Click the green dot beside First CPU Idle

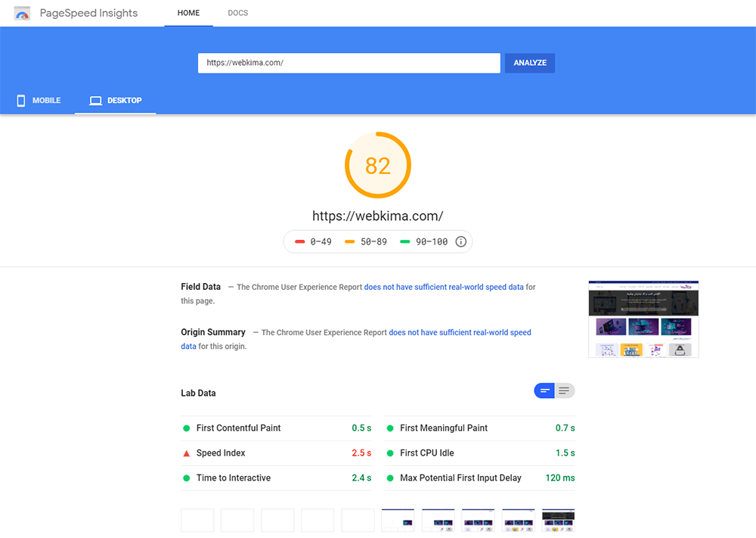(390, 453)
